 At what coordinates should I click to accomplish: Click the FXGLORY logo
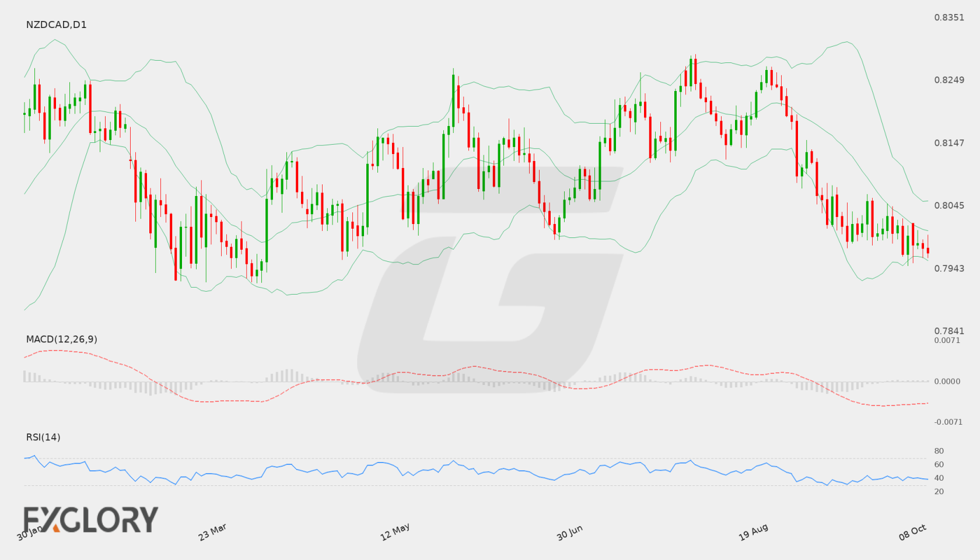pos(91,520)
